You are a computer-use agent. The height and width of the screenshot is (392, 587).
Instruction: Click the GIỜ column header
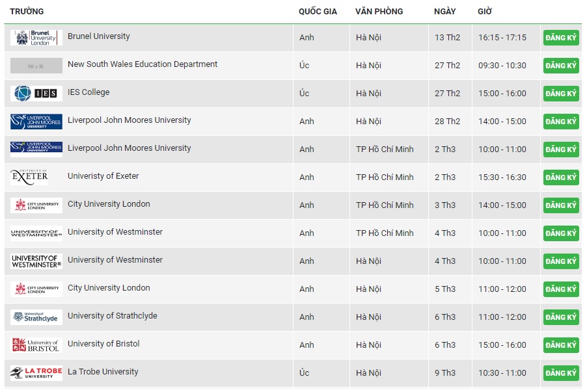pos(485,12)
